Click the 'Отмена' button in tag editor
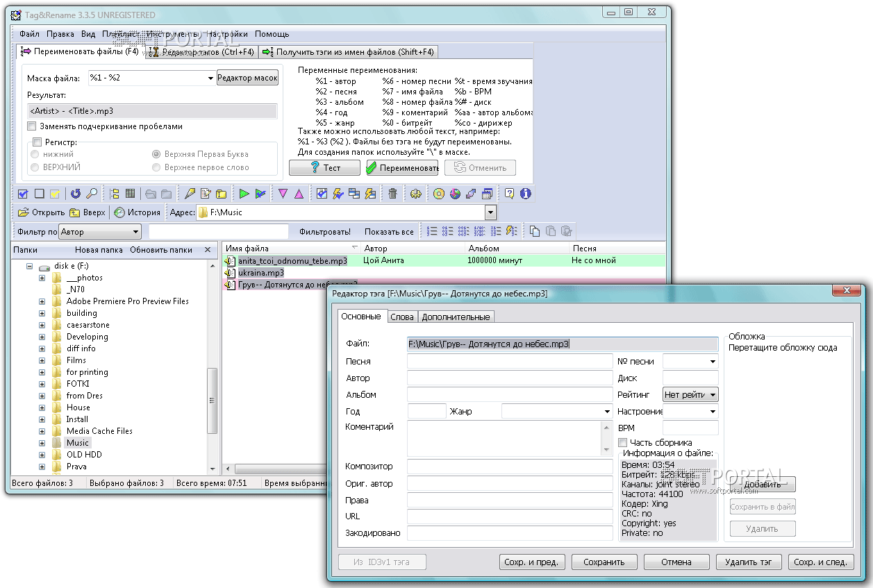The image size is (873, 588). [676, 562]
